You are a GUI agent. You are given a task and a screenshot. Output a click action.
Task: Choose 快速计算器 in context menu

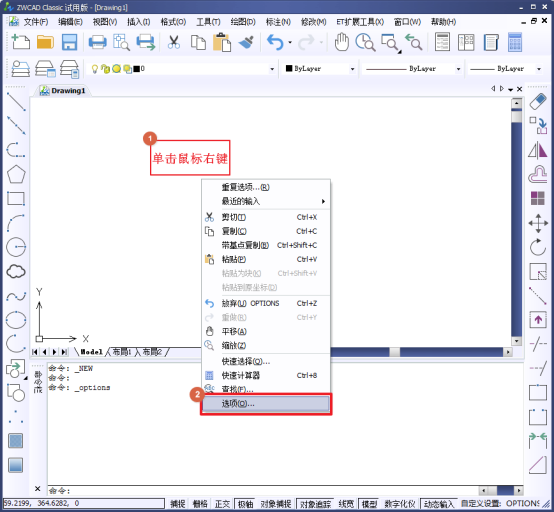click(x=266, y=376)
